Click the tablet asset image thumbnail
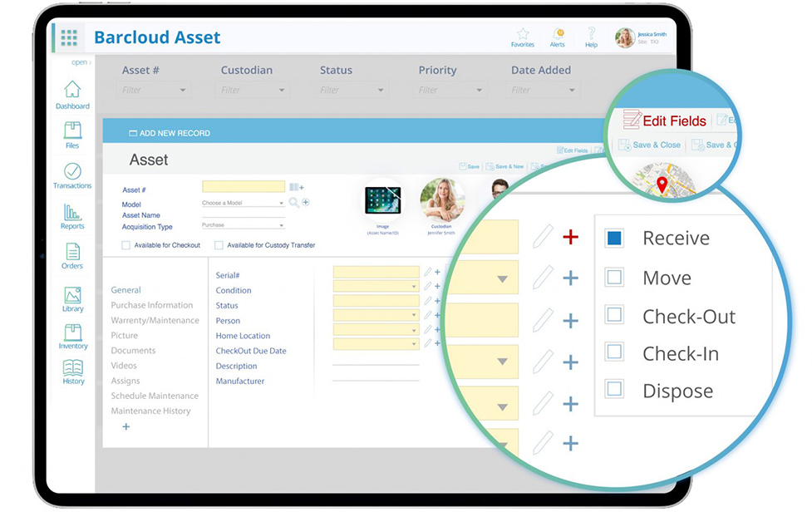 pyautogui.click(x=382, y=200)
